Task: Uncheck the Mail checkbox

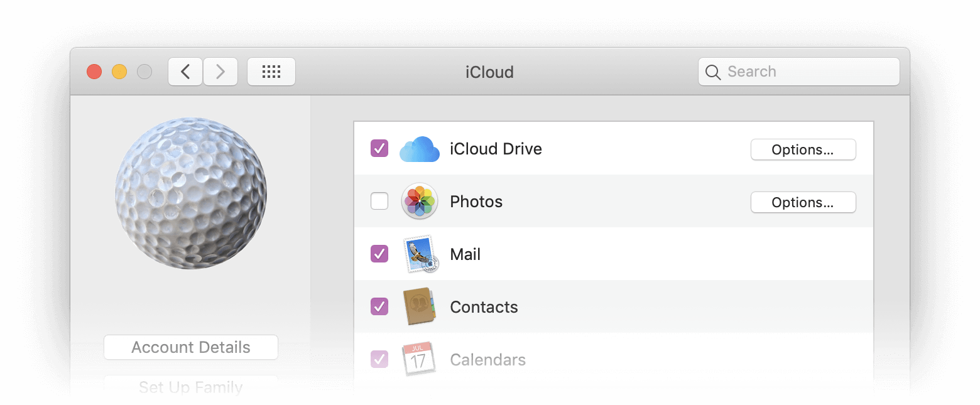Action: pyautogui.click(x=379, y=254)
